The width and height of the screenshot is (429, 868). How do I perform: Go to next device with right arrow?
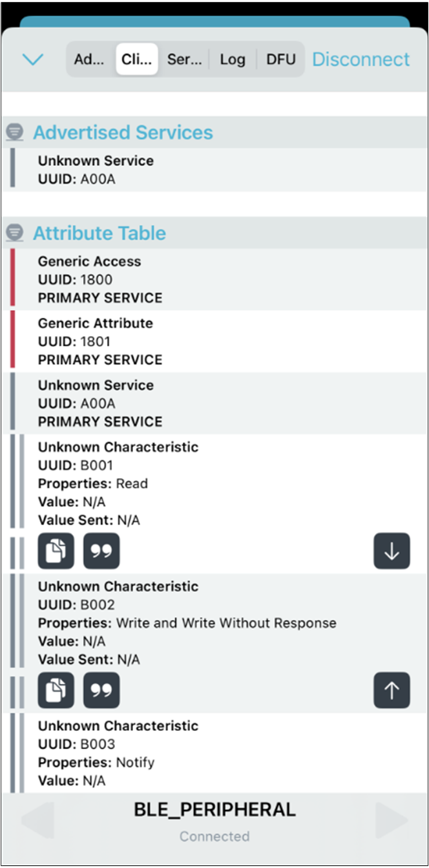pyautogui.click(x=392, y=821)
